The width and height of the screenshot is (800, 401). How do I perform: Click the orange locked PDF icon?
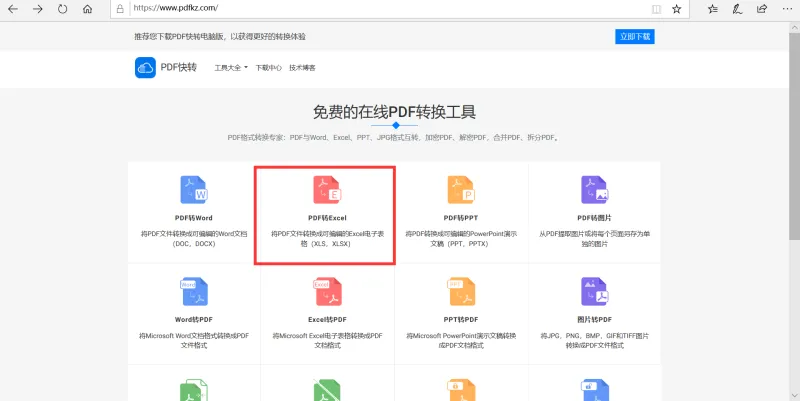[461, 390]
